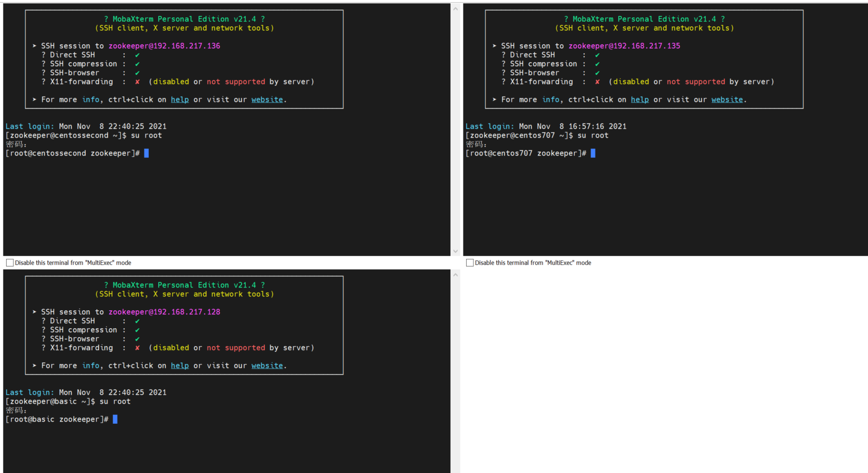Click '[zookeeper@centos707 ~]$ su root' line
This screenshot has height=473, width=868.
tap(537, 135)
